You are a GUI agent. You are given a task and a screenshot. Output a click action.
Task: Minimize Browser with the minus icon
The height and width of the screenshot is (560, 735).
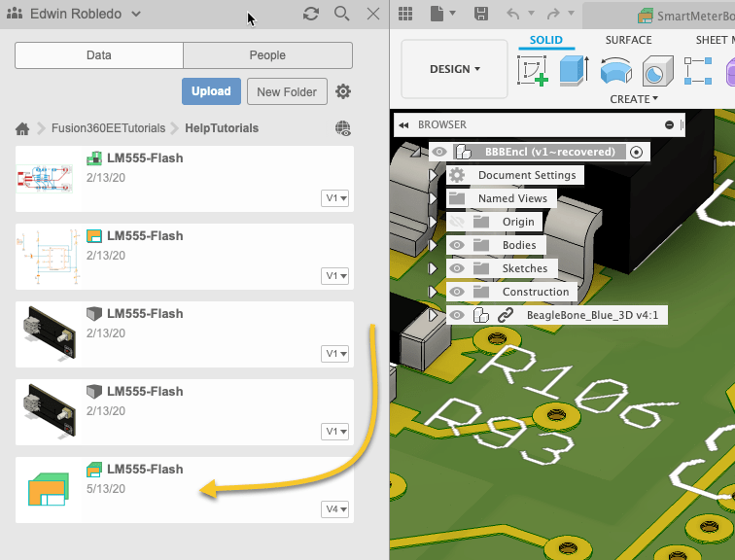click(x=669, y=124)
